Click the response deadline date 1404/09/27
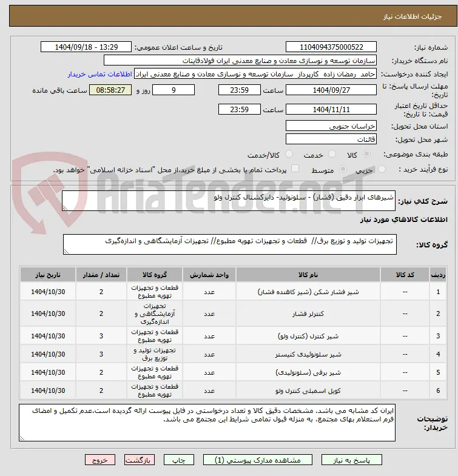Viewport: 458px width, 476px height. click(331, 90)
